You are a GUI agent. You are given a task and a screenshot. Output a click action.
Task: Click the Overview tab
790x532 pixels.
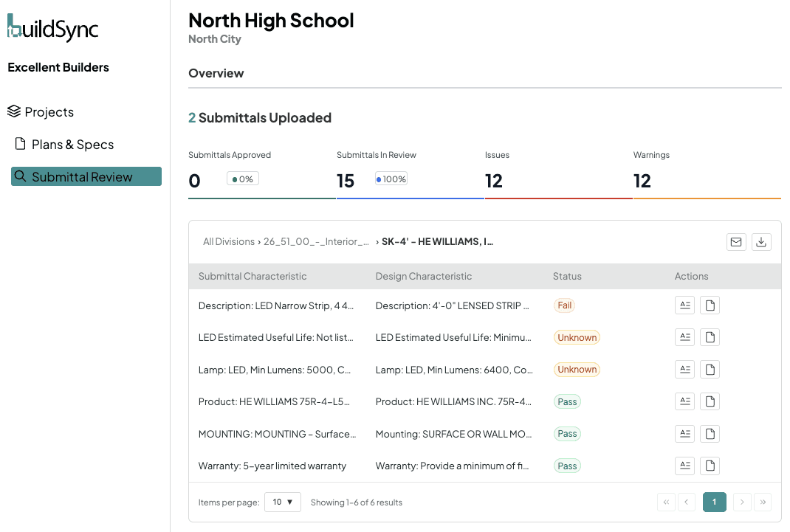click(216, 74)
